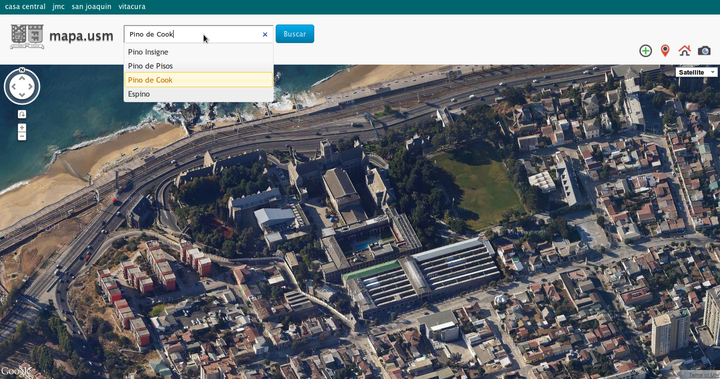The image size is (720, 379).
Task: Pick Espino from the suggestion list
Action: [198, 94]
